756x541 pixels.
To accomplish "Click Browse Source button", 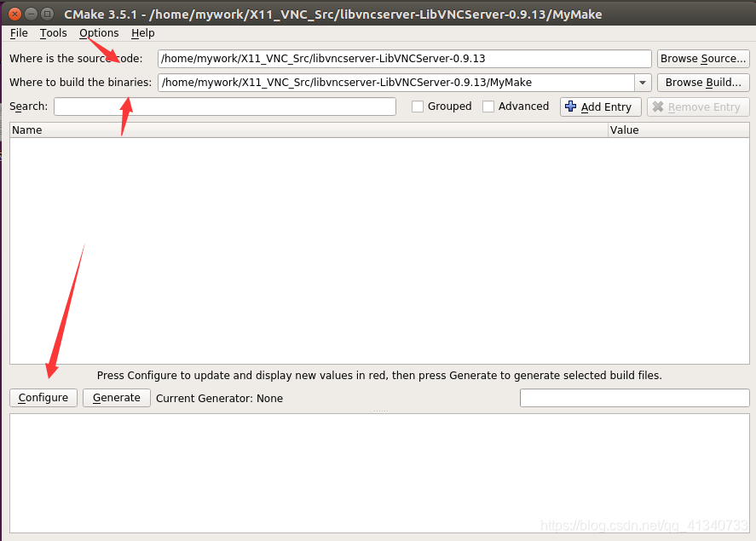I will coord(703,58).
